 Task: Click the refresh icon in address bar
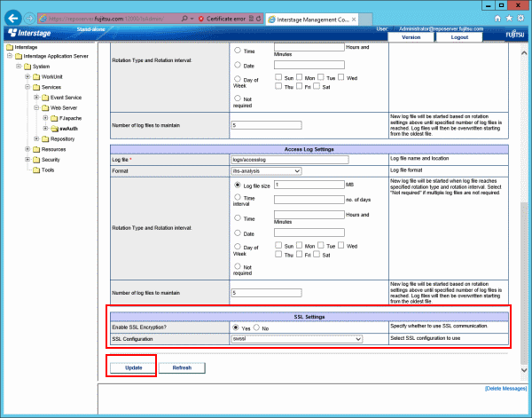(x=259, y=19)
